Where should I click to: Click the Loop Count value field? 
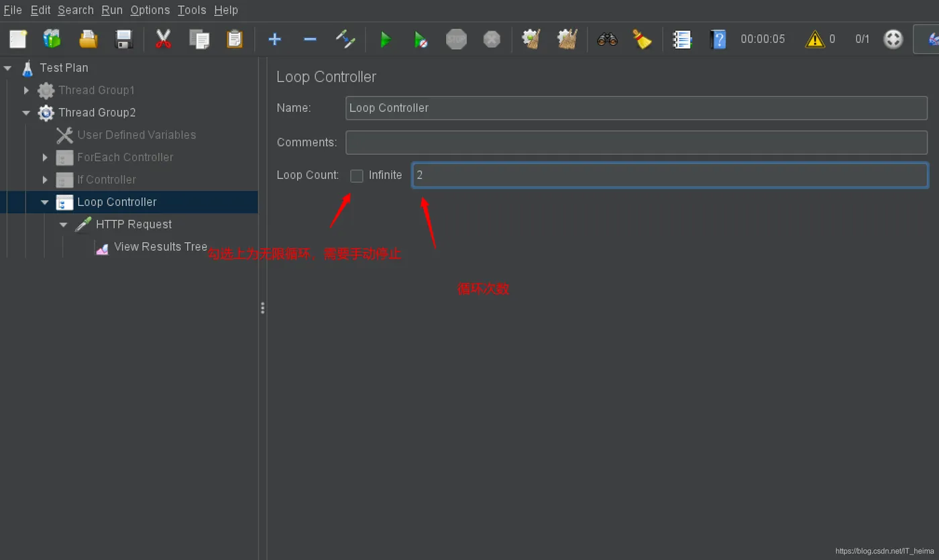pyautogui.click(x=670, y=175)
